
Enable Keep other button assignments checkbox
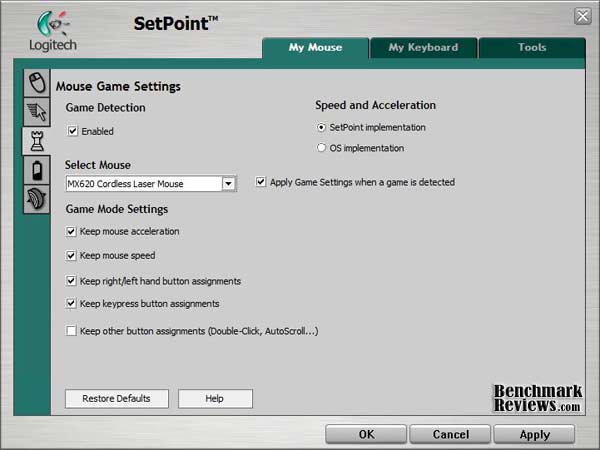[71, 331]
